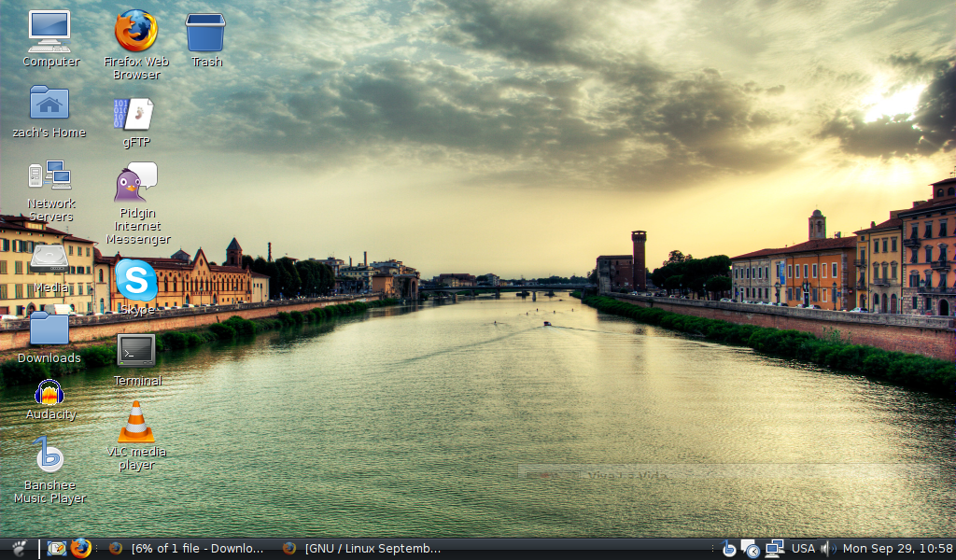Toggle mute via the speaker tray icon
The image size is (956, 560).
[829, 549]
